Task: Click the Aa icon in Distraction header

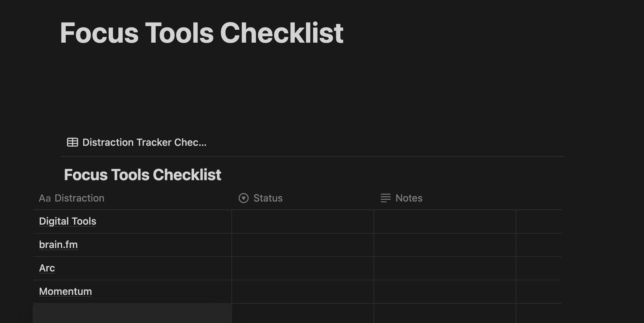Action: tap(45, 198)
